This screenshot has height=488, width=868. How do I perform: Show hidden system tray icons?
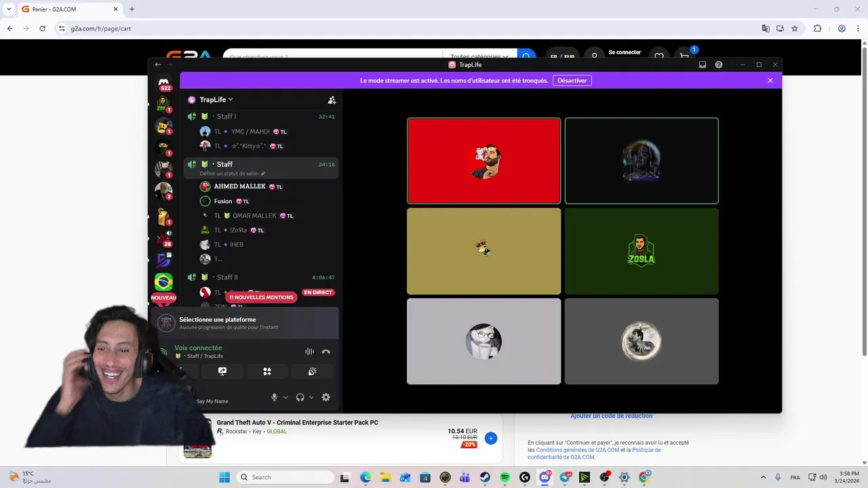(763, 477)
